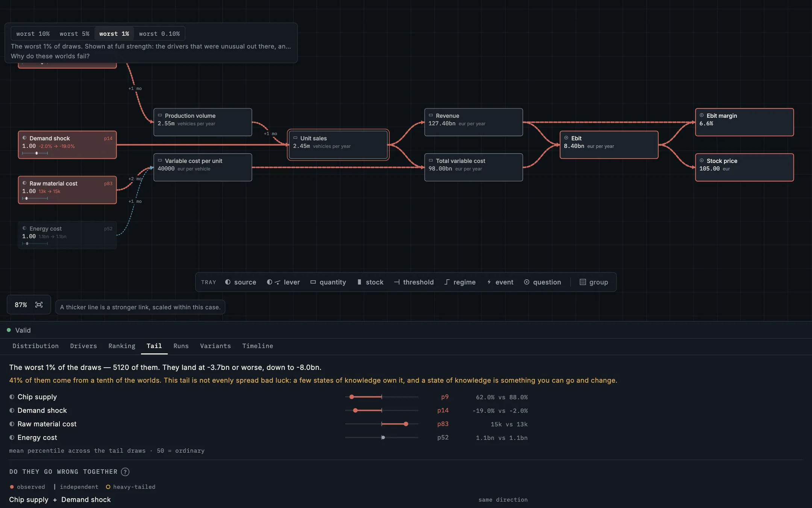Click the Energy cost driver row
This screenshot has height=508, width=812.
[268, 438]
